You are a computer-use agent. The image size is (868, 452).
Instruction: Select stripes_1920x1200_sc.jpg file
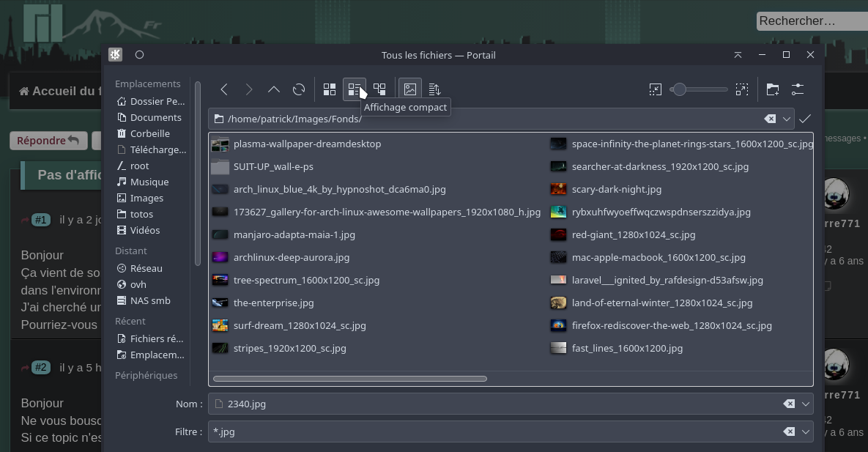coord(279,349)
